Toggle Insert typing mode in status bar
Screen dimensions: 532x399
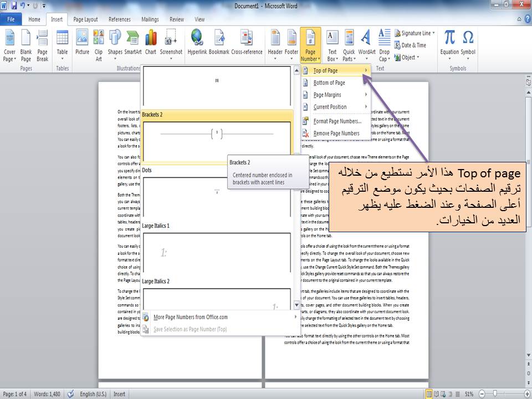coord(119,394)
